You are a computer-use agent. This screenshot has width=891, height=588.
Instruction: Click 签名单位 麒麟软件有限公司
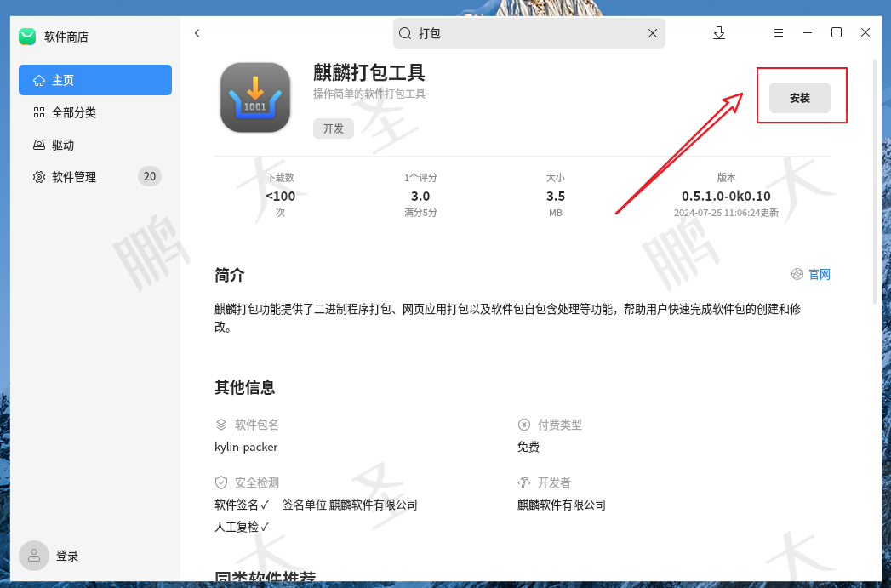(350, 505)
